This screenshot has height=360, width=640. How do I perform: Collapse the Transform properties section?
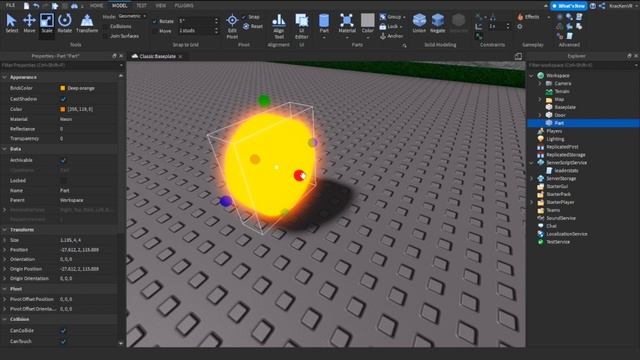[4, 230]
